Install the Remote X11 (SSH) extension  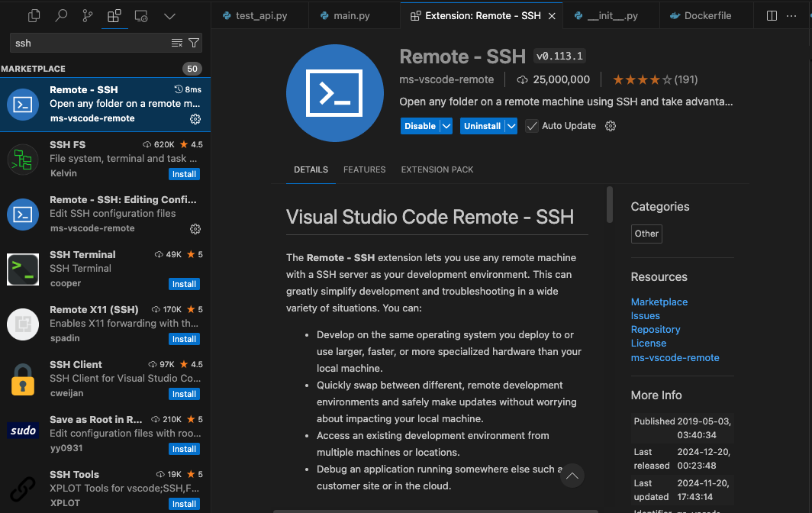pos(185,339)
